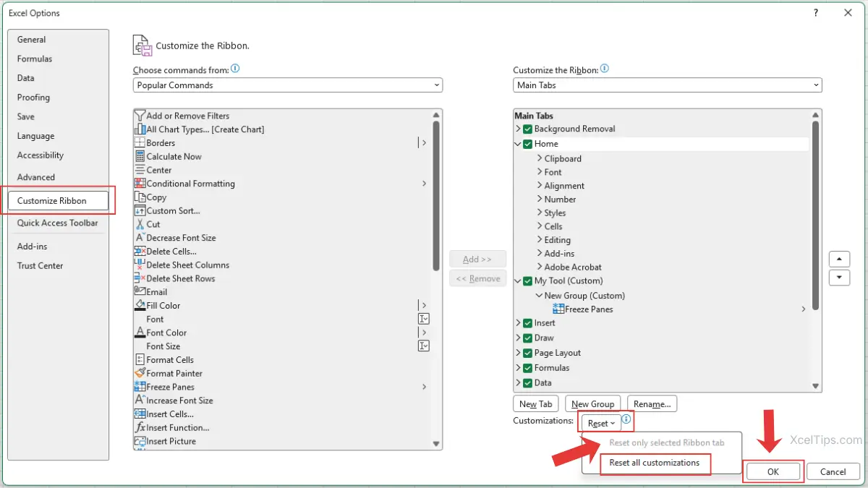Image resolution: width=868 pixels, height=488 pixels.
Task: Toggle the My Tool (Custom) checkbox
Action: 527,281
